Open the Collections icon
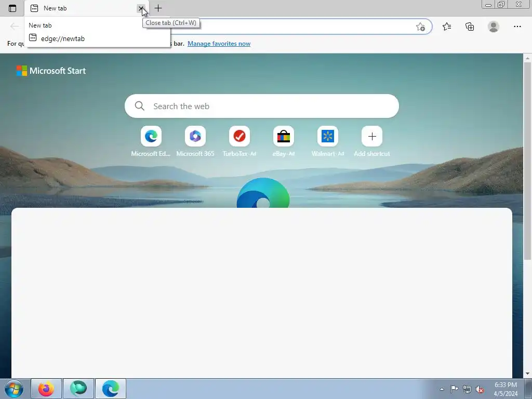This screenshot has height=399, width=532. click(x=470, y=26)
